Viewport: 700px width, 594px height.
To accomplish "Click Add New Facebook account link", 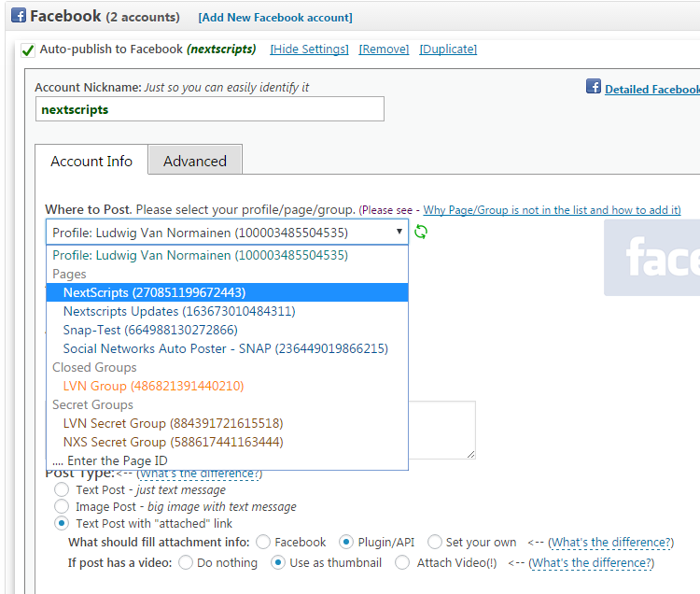I will point(275,17).
